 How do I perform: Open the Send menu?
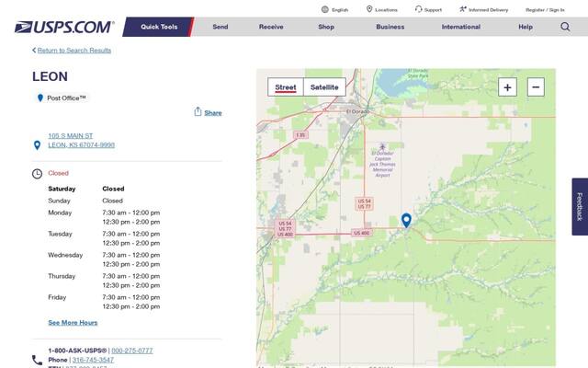click(x=220, y=27)
